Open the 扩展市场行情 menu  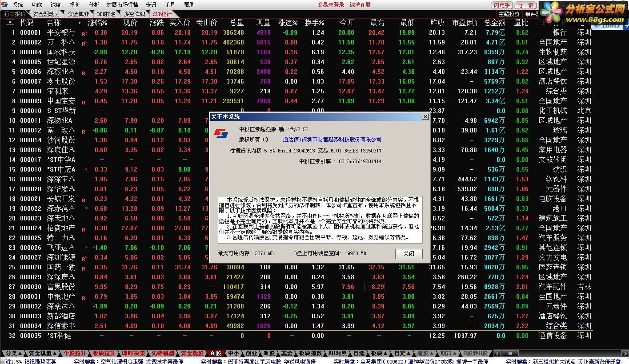pos(123,5)
